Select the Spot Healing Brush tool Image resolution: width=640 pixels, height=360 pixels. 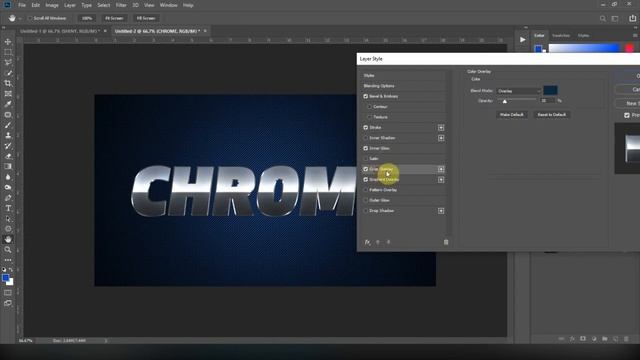(8, 115)
